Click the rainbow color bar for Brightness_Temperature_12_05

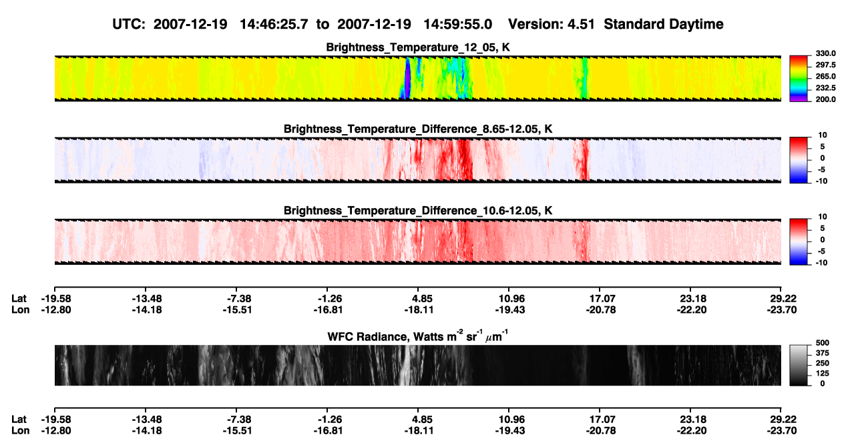click(799, 78)
